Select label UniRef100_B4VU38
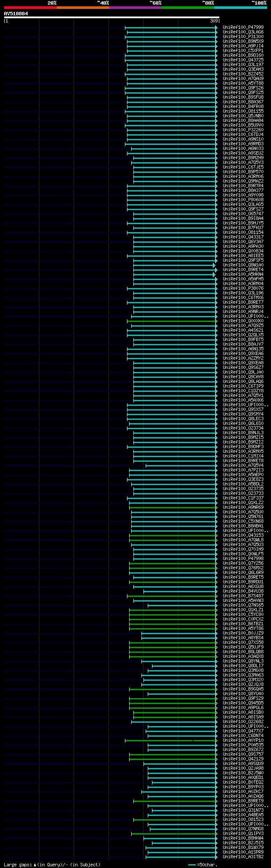Viewport: 271px width, 868px height. (x=243, y=591)
